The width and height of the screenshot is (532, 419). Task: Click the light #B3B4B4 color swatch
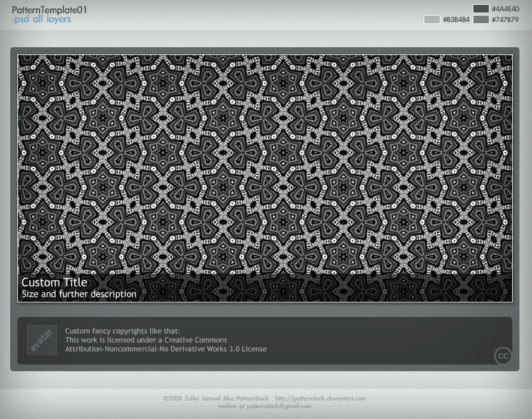(x=431, y=19)
